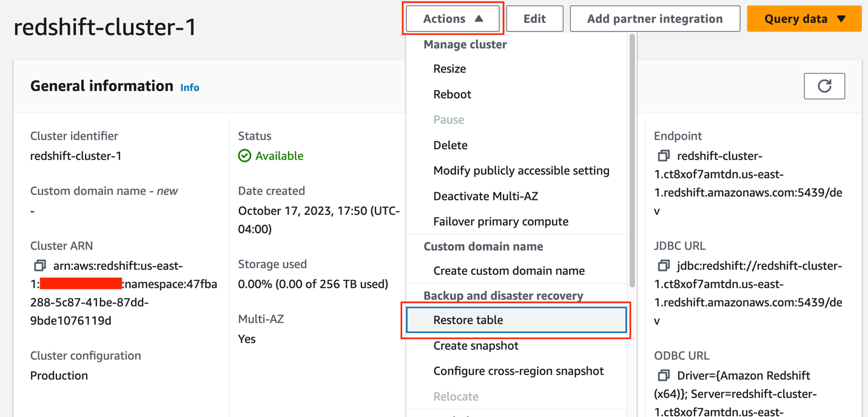Click the Actions menu scrollbar
This screenshot has width=868, height=417.
633,161
